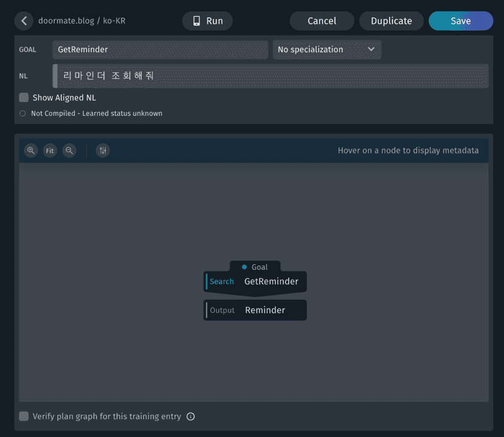Select the Goal label above the node

coord(255,267)
